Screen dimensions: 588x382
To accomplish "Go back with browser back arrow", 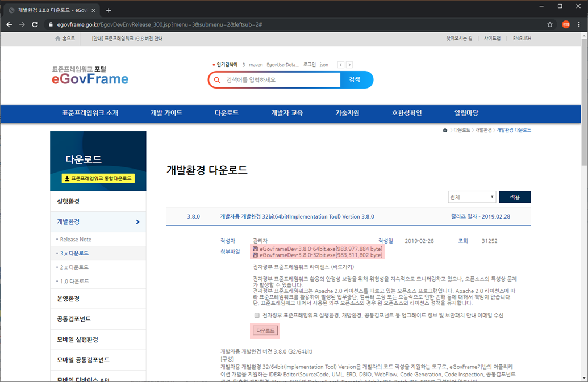I will [x=10, y=24].
